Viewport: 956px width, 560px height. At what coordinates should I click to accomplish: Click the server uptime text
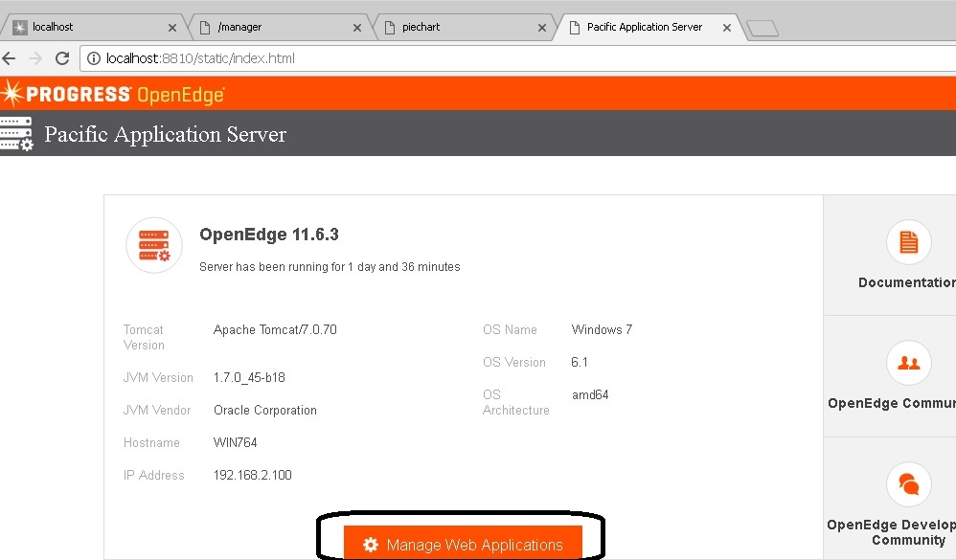[330, 267]
